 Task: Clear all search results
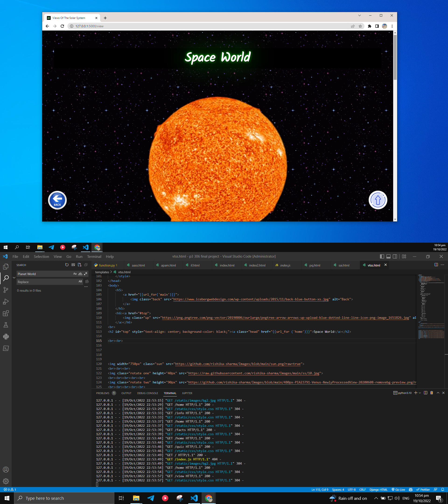tap(73, 265)
